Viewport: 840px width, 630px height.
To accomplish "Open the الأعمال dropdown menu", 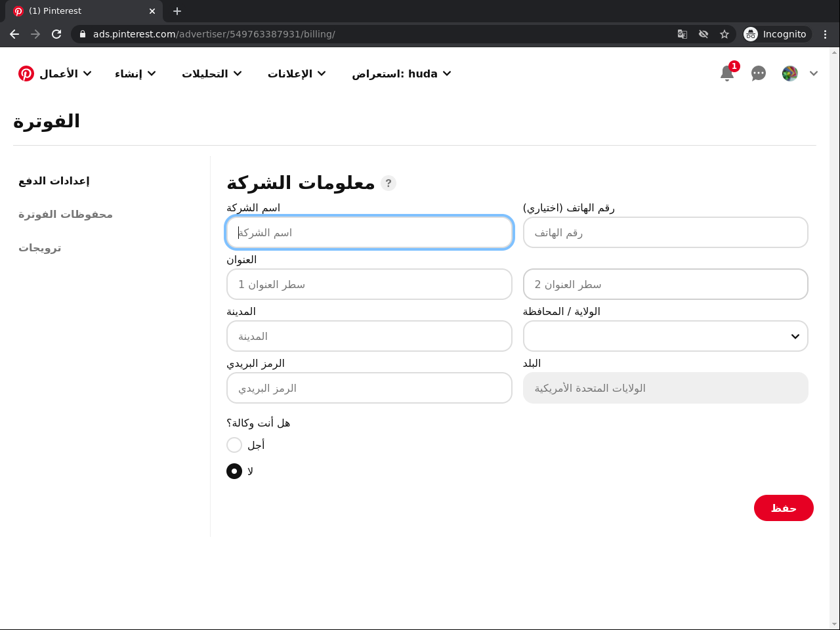I will [66, 73].
